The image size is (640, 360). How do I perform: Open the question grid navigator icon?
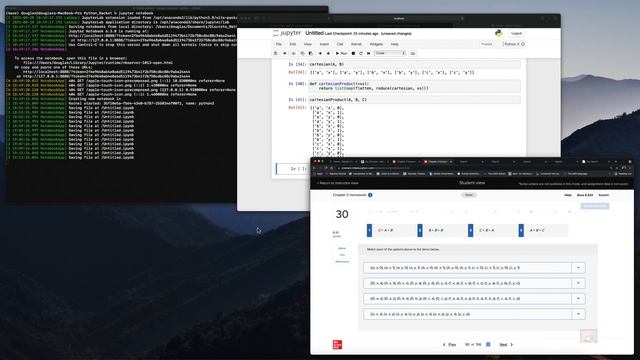point(488,344)
